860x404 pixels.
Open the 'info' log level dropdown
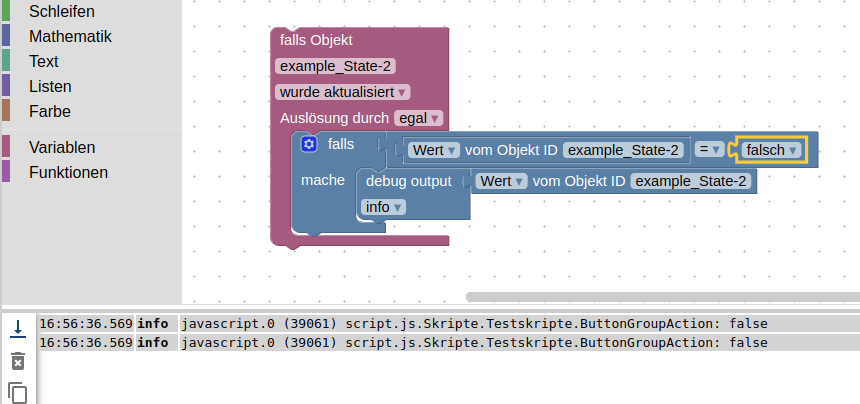(384, 207)
